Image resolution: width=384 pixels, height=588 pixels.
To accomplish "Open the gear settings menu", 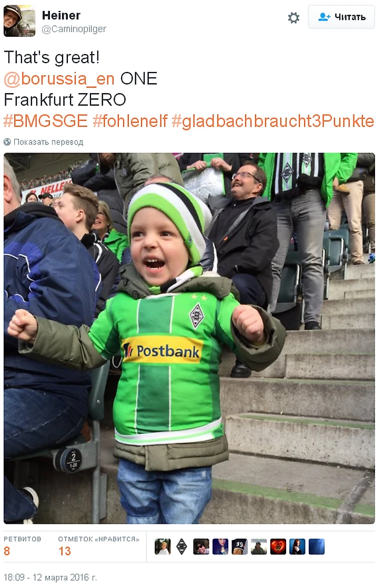I will coord(293,18).
